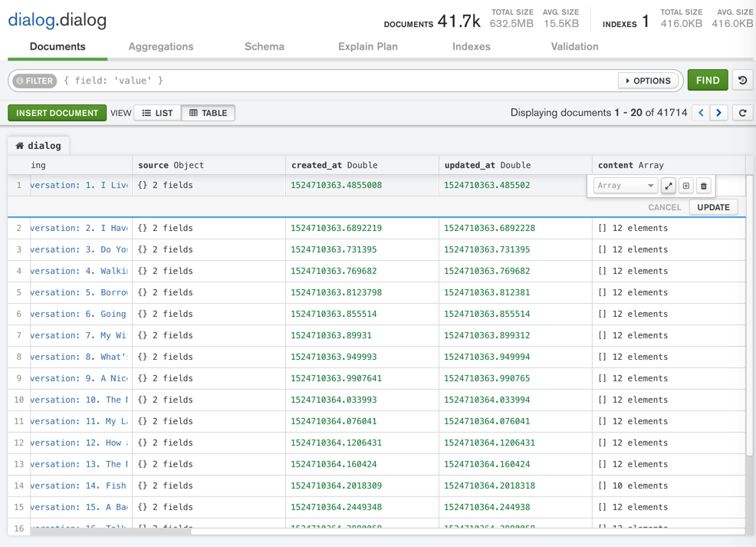Click the dialog home breadcrumb icon
The width and height of the screenshot is (756, 547).
[x=20, y=146]
